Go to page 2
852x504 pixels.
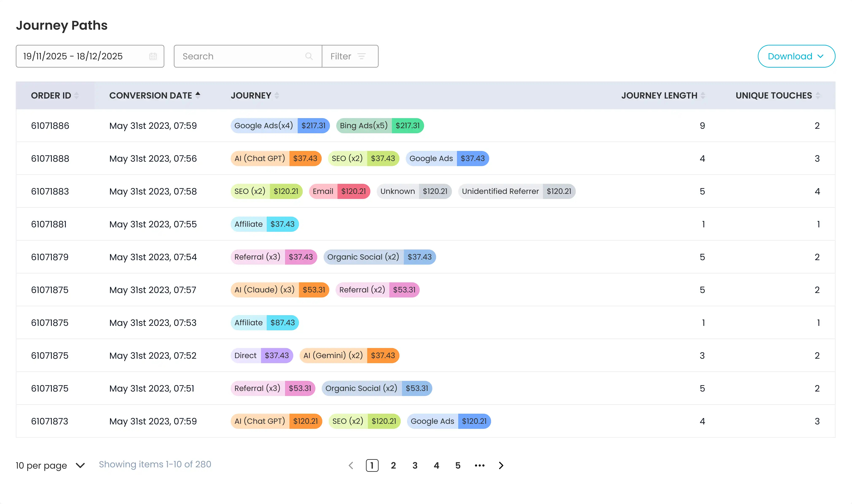[394, 465]
